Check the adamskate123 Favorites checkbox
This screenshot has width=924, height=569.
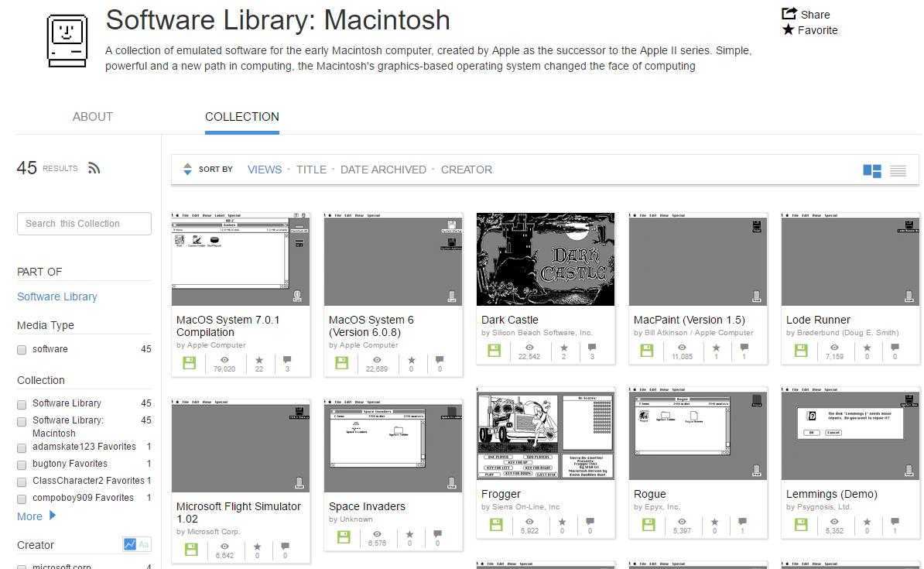[x=22, y=447]
